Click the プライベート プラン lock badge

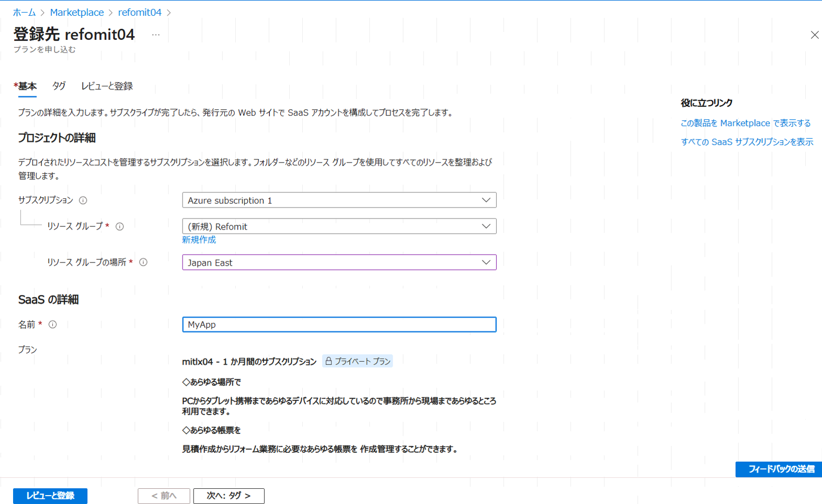[x=358, y=361]
